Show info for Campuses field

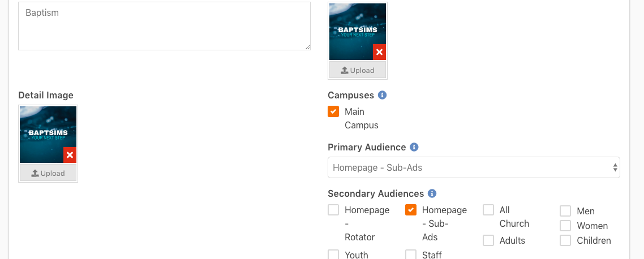coord(382,95)
